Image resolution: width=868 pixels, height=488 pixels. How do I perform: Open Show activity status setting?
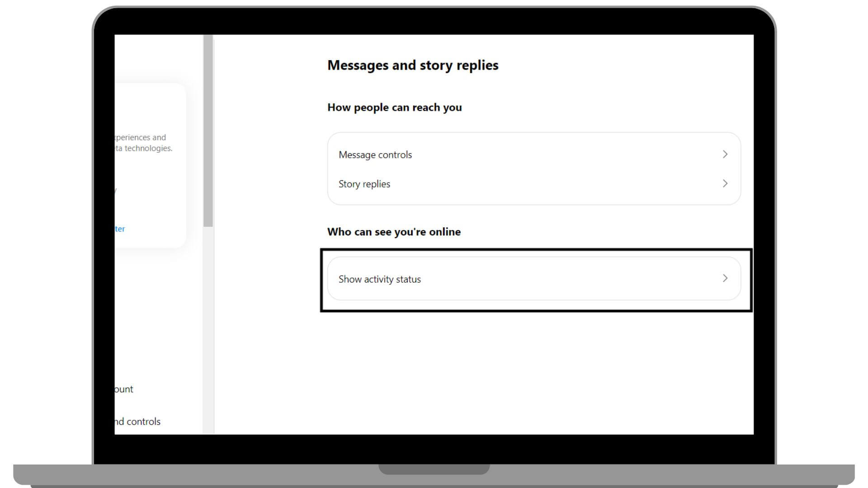coord(534,279)
